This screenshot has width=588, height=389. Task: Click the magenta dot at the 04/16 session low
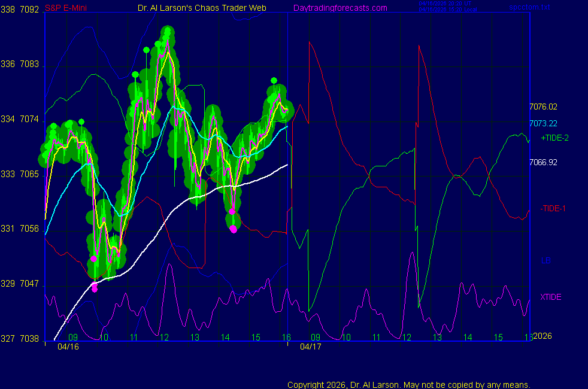(x=94, y=288)
